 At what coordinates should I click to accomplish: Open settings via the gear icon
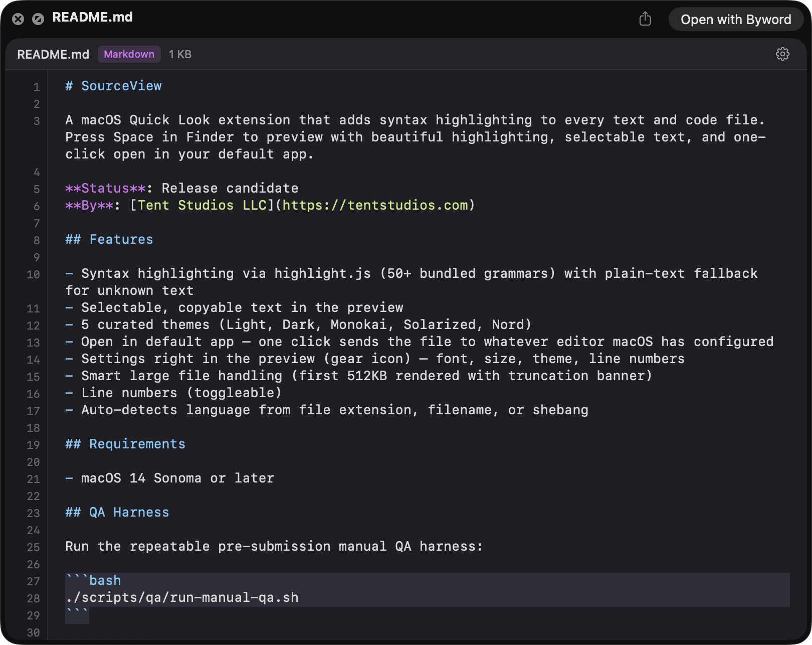(x=782, y=54)
